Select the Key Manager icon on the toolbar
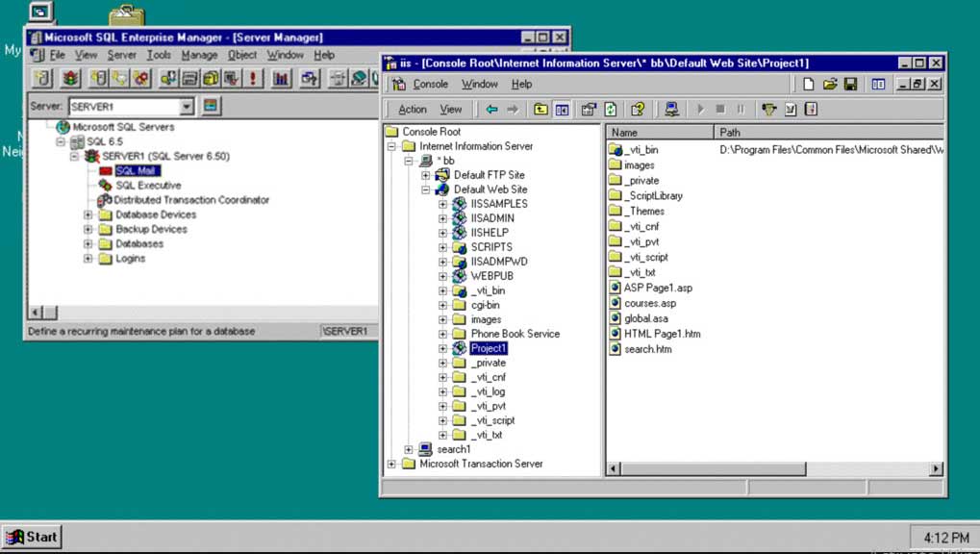980x554 pixels. pos(769,109)
